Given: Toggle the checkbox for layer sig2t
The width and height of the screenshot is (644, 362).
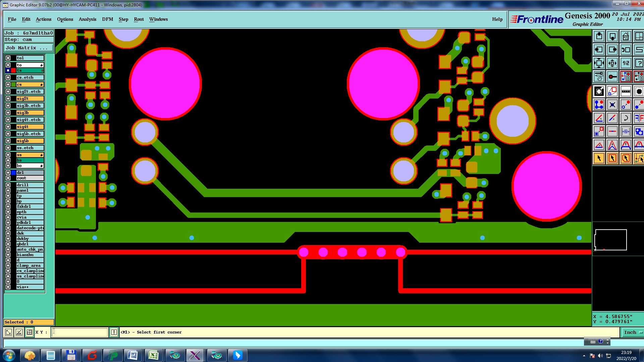Looking at the screenshot, I should point(8,99).
